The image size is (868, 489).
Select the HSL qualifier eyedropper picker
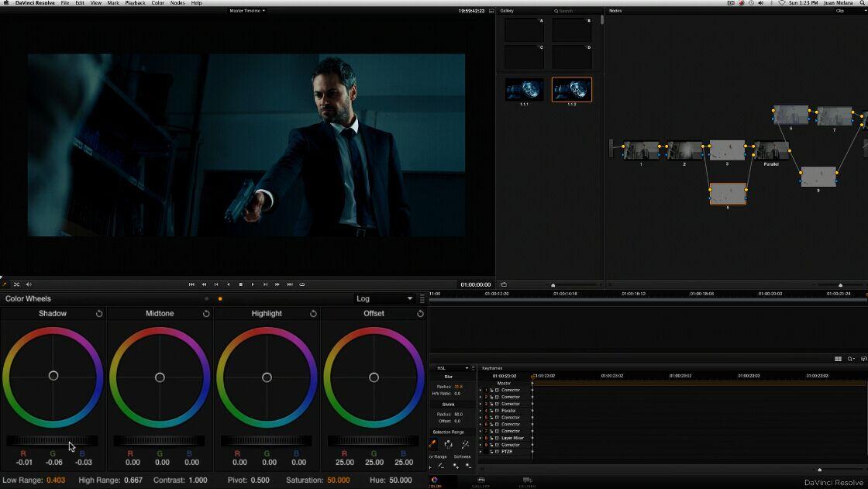(x=433, y=444)
